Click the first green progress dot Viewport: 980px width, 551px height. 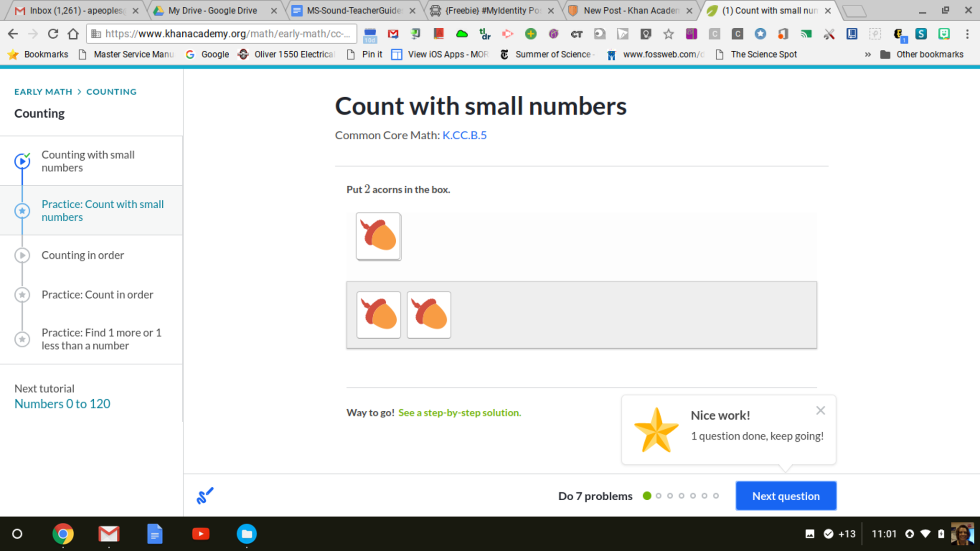pyautogui.click(x=647, y=496)
